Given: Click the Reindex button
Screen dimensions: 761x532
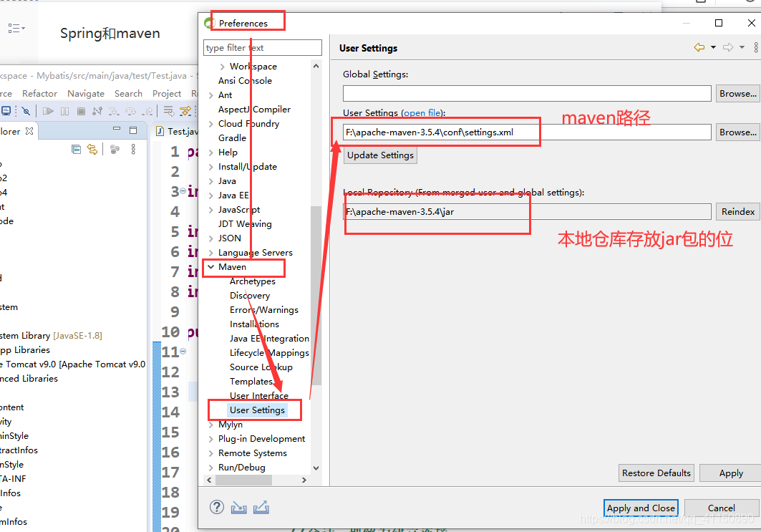Looking at the screenshot, I should point(737,212).
